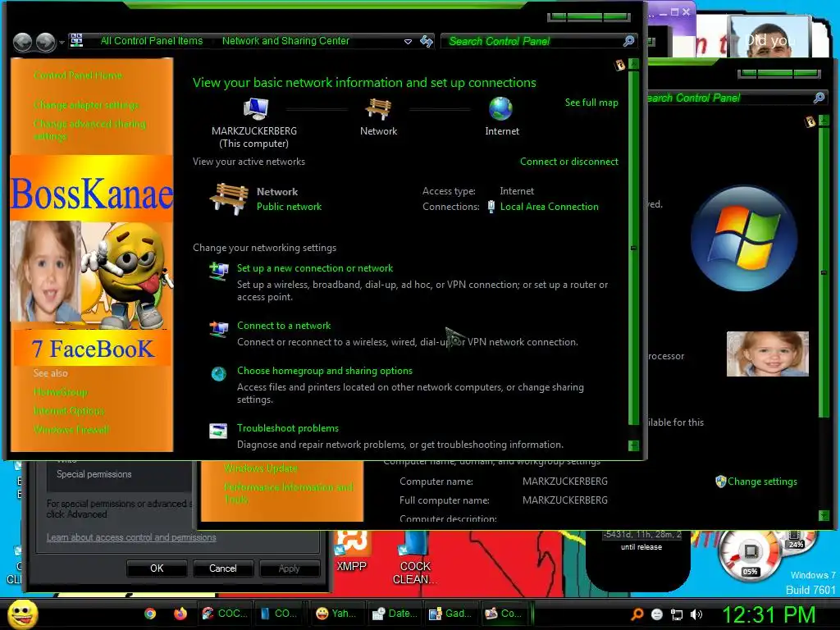Open See full map link
The image size is (840, 630).
591,103
